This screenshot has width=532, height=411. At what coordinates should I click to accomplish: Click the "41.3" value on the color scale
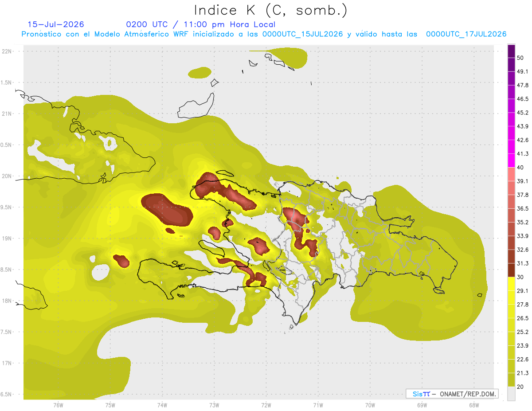click(522, 154)
